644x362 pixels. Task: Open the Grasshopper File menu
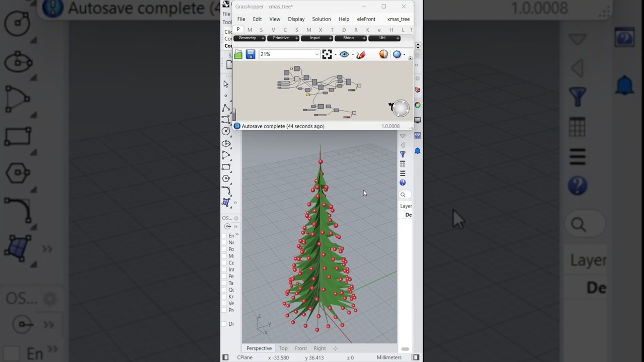241,19
